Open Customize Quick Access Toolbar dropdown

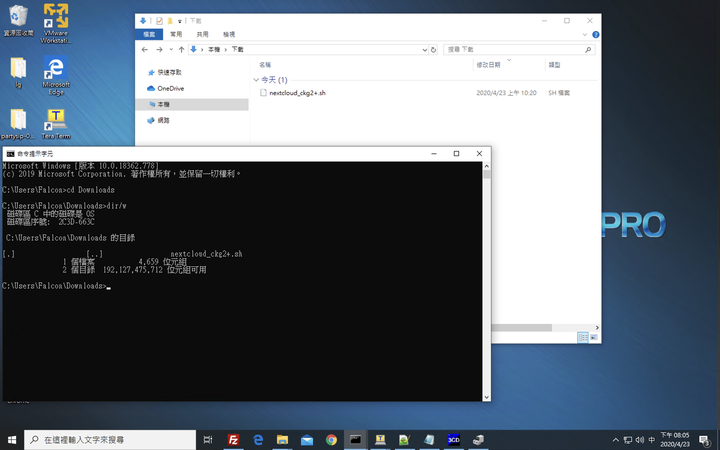point(180,21)
